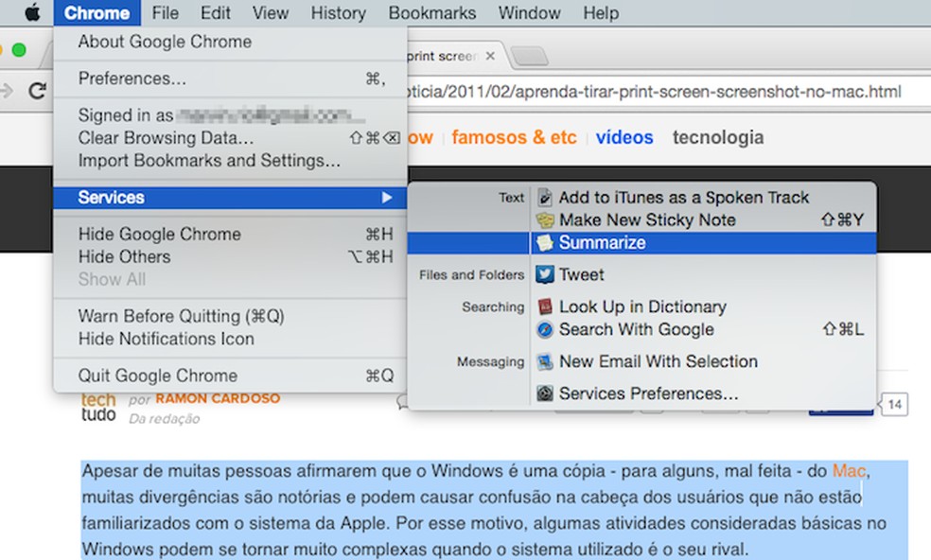Open Look Up in Dictionary
The width and height of the screenshot is (931, 560).
tap(642, 306)
